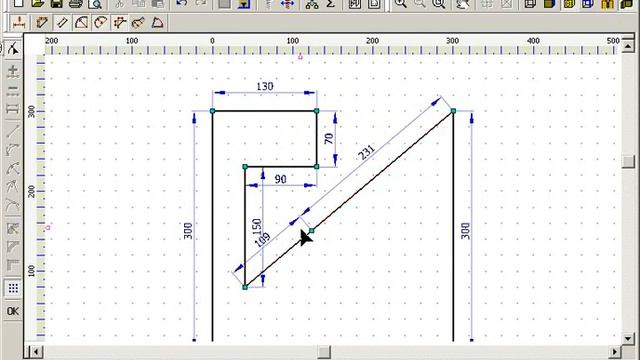Click the bottom node where the diagonal starts
Viewport: 640px width, 360px height.
[245, 287]
